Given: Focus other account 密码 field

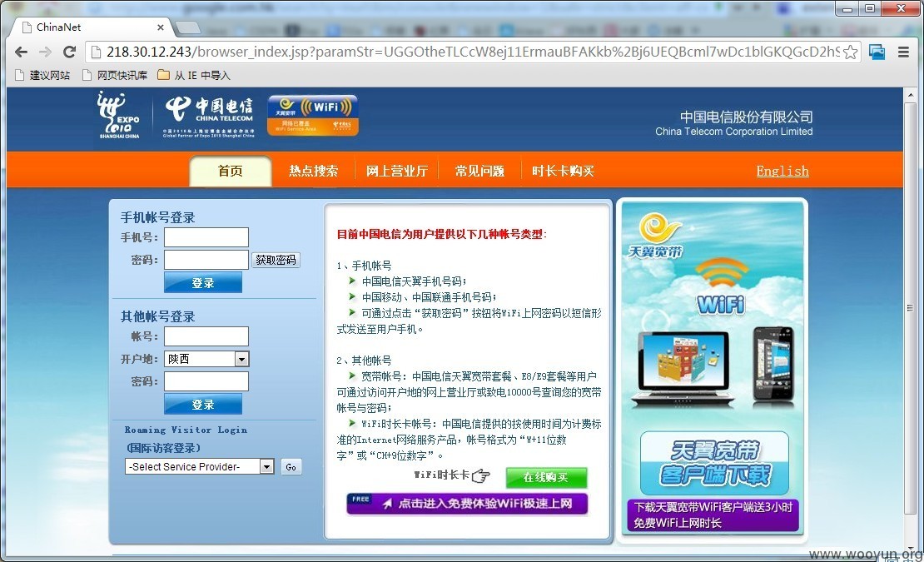Looking at the screenshot, I should [206, 381].
